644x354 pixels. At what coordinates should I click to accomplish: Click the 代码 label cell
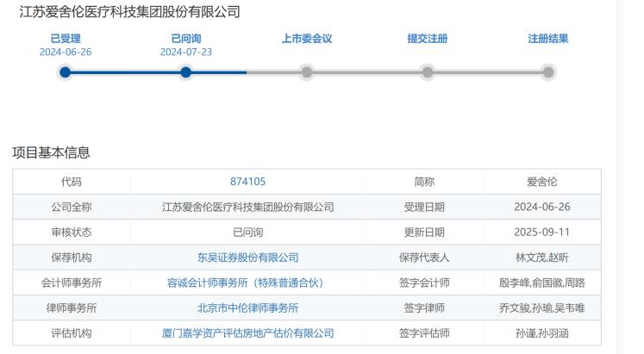(x=72, y=182)
